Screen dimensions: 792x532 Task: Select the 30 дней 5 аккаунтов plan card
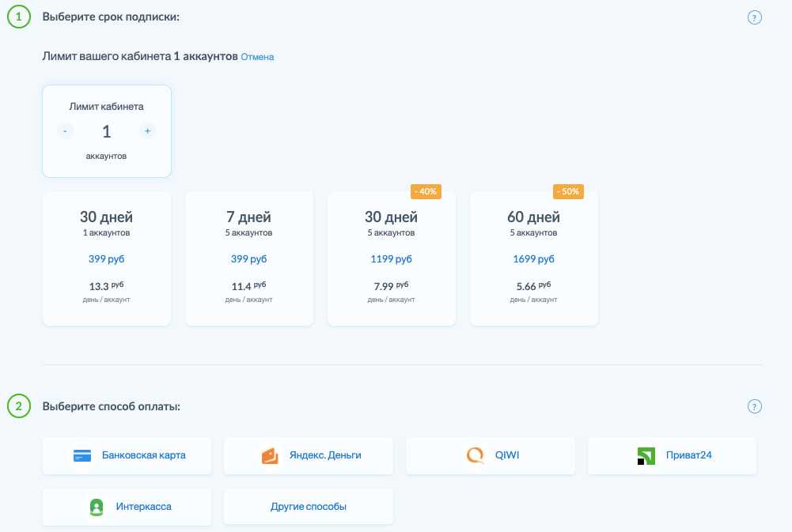click(392, 258)
